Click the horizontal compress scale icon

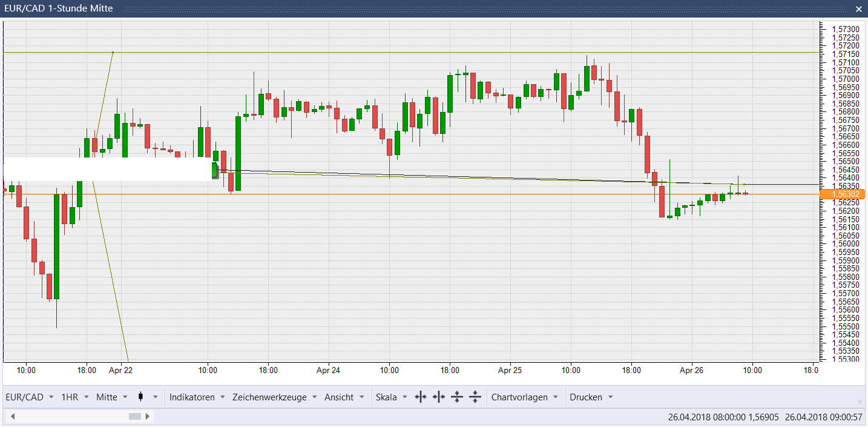pos(439,397)
